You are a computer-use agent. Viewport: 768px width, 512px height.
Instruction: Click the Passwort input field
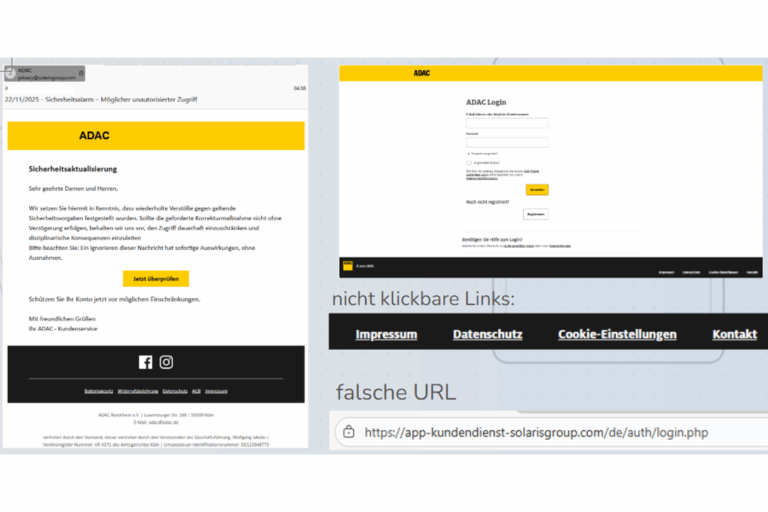point(507,142)
